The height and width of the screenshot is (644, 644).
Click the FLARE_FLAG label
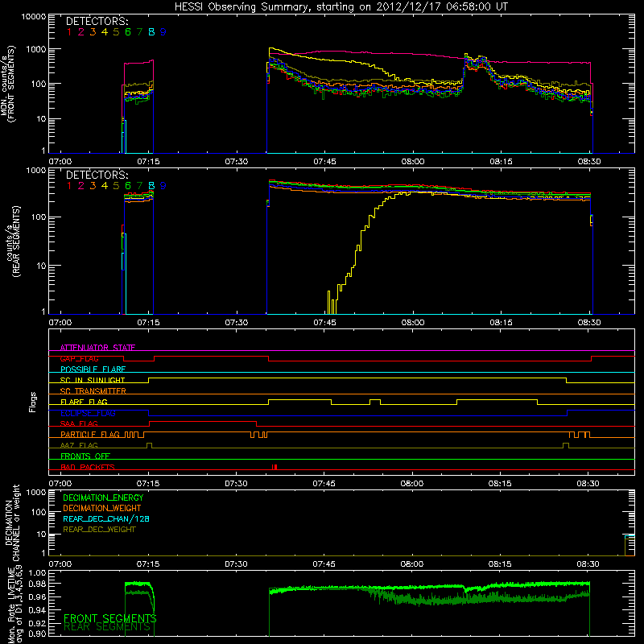(84, 402)
